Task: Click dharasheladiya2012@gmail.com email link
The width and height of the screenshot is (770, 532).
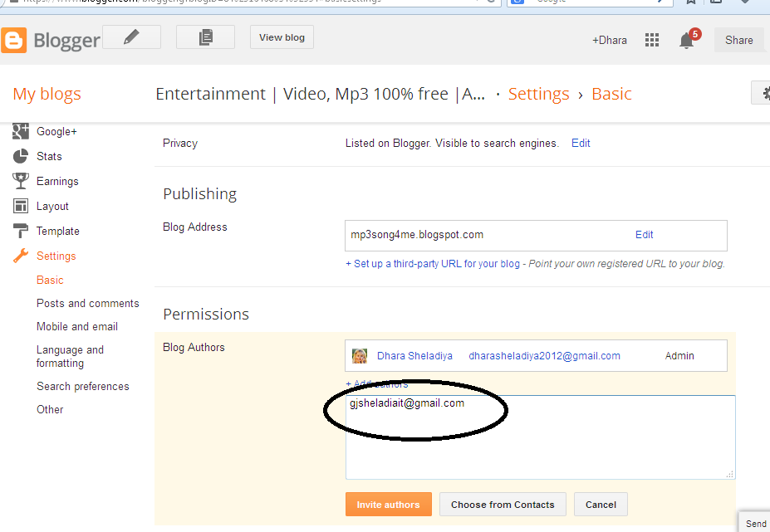Action: [x=544, y=356]
